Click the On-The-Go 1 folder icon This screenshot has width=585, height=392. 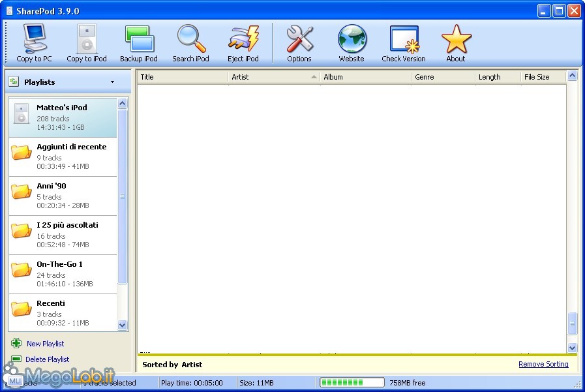click(22, 269)
